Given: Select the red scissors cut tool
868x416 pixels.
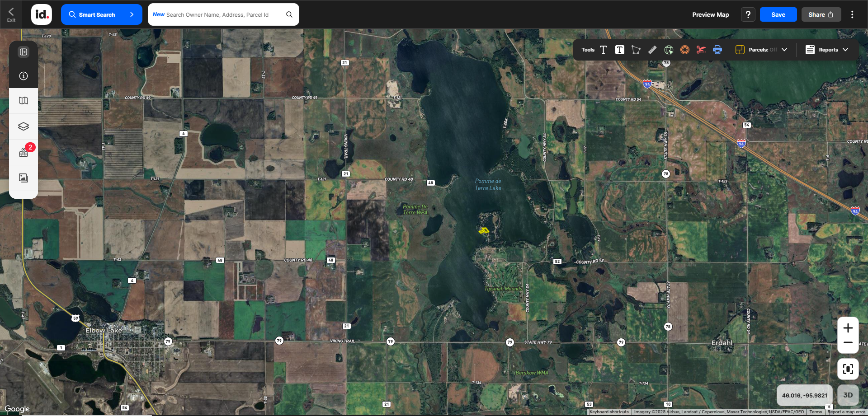Looking at the screenshot, I should tap(701, 50).
